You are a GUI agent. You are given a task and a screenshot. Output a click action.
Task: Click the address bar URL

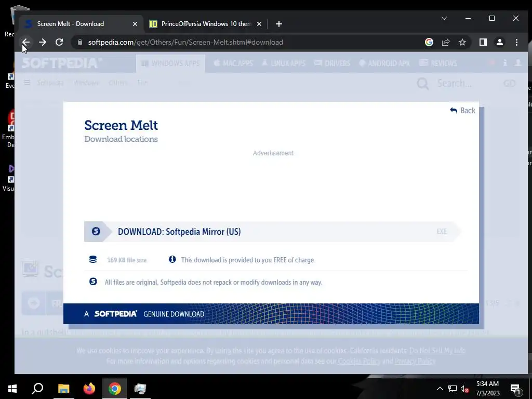pyautogui.click(x=185, y=42)
